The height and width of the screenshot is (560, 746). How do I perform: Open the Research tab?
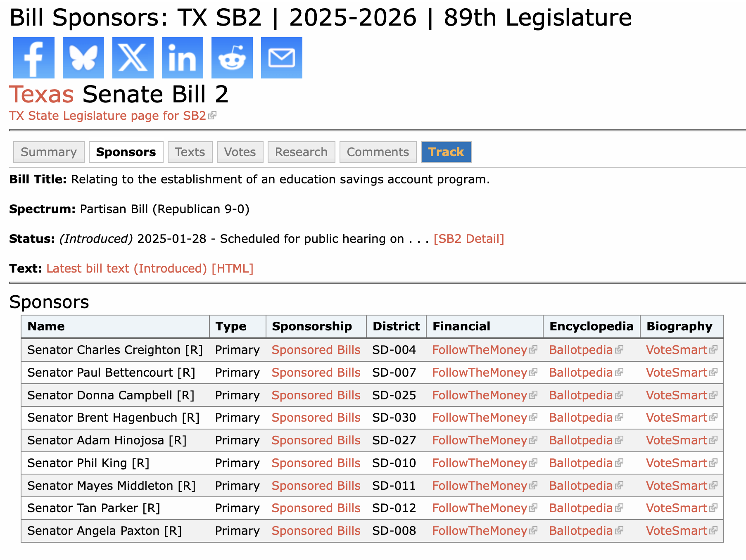[301, 152]
